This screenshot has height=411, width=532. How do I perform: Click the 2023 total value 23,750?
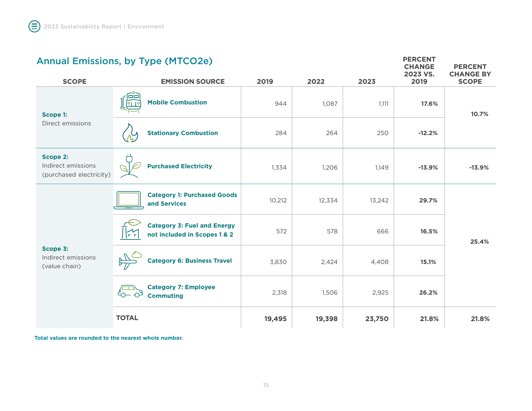(x=377, y=319)
